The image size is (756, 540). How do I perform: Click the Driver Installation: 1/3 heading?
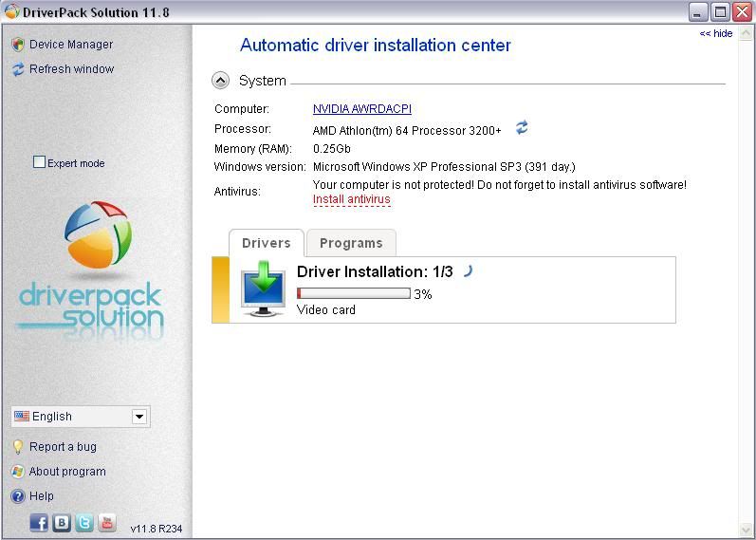(375, 271)
